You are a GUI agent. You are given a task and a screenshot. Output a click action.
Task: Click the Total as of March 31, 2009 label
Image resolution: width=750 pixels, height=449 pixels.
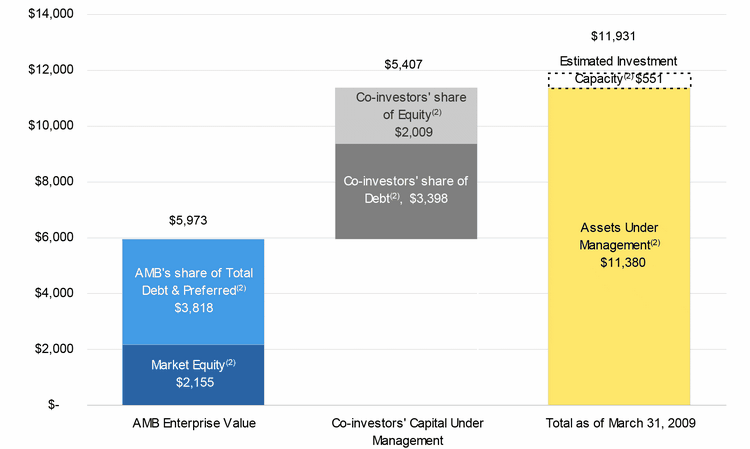pos(619,423)
